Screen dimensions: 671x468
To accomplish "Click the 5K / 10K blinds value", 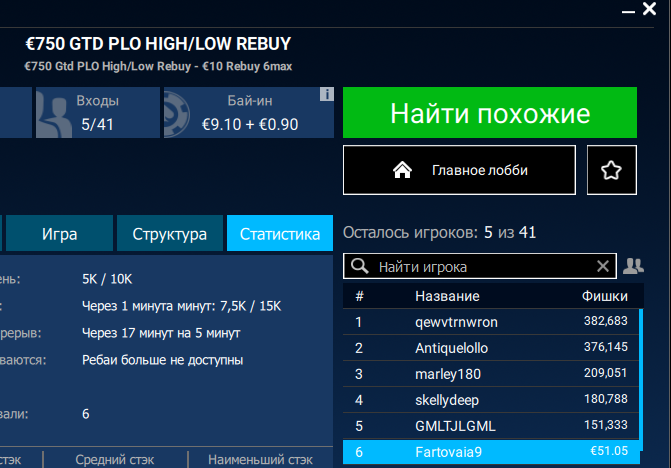I will coord(107,279).
